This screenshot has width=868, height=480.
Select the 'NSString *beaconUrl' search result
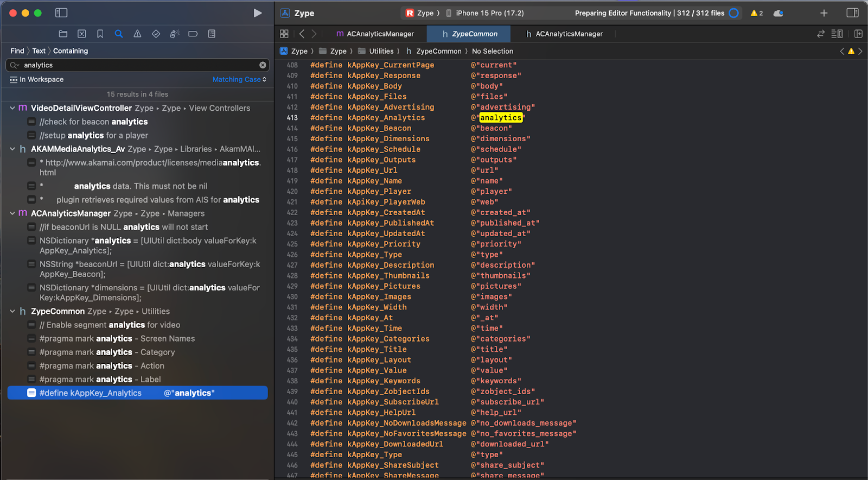pos(137,269)
